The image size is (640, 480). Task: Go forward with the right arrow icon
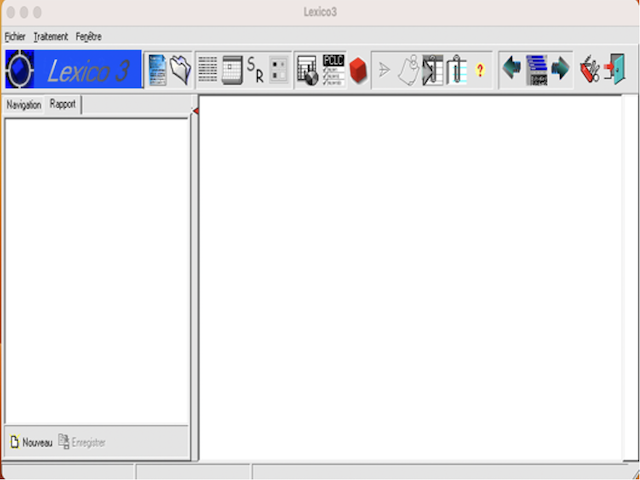click(x=560, y=69)
